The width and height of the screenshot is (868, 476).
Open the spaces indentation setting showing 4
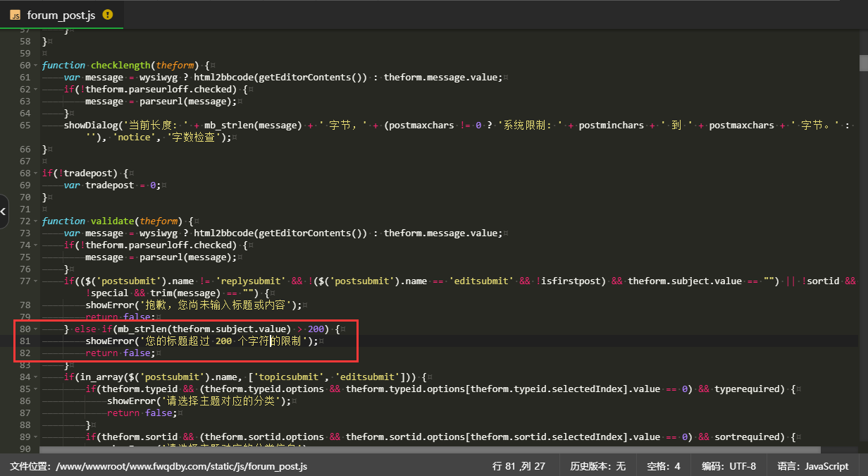point(663,466)
